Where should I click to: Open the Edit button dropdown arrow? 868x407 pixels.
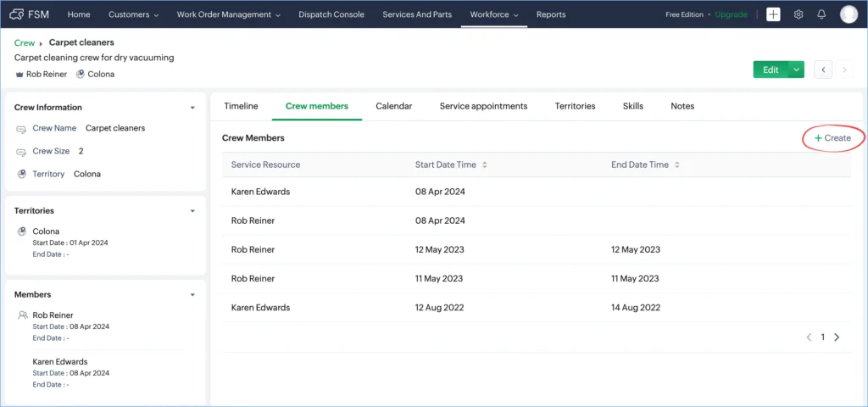tap(796, 70)
